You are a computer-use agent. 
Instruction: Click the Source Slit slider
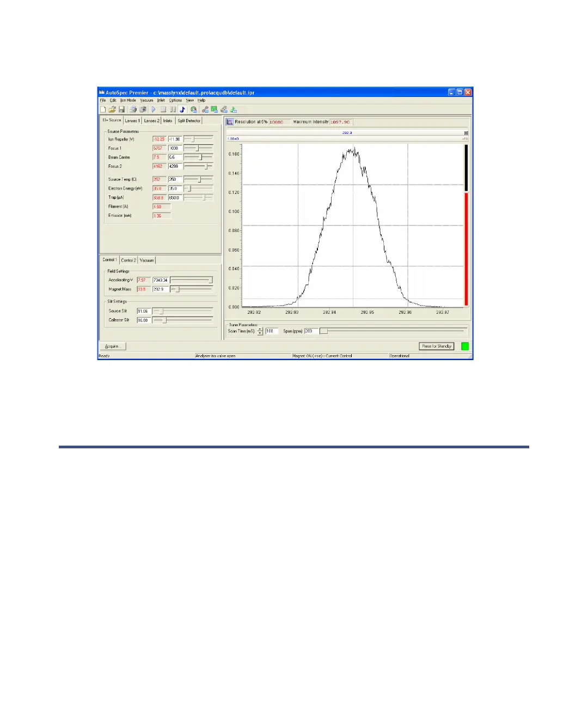click(x=183, y=311)
